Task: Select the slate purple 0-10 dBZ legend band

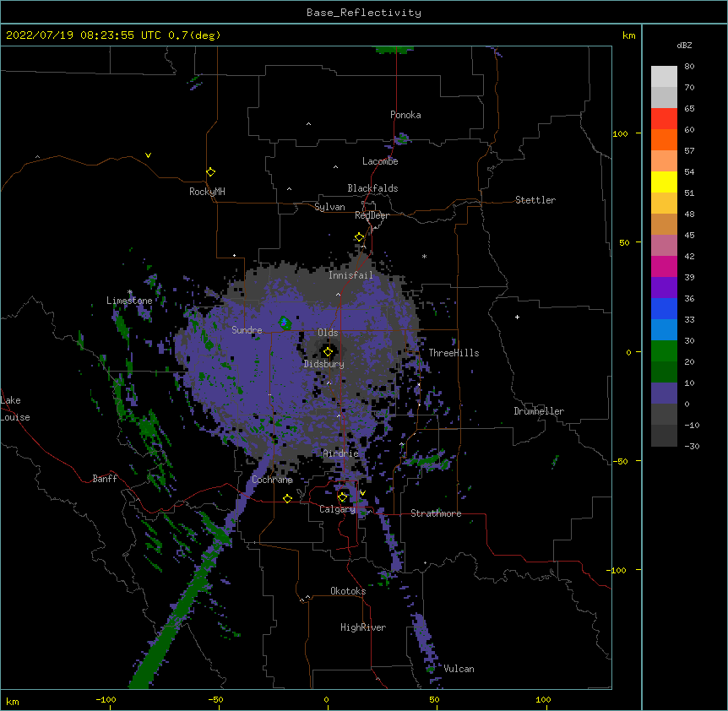Action: pyautogui.click(x=664, y=393)
